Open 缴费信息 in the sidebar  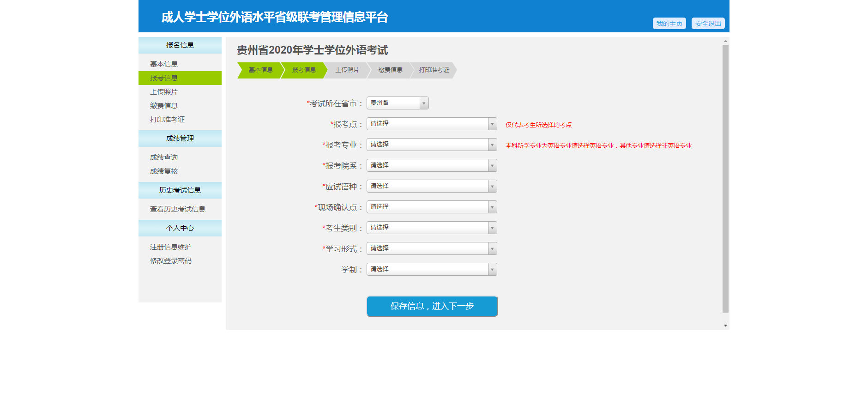tap(164, 106)
